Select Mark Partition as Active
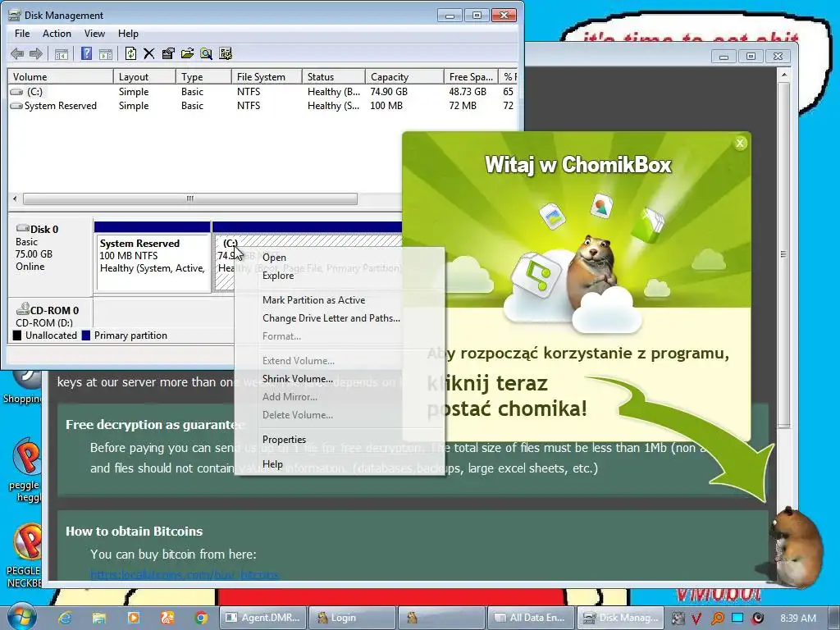 (x=340, y=300)
